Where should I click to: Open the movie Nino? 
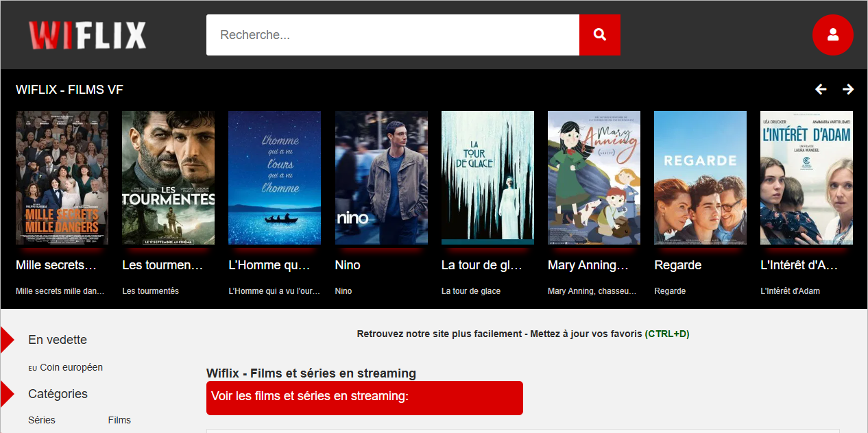coord(381,177)
